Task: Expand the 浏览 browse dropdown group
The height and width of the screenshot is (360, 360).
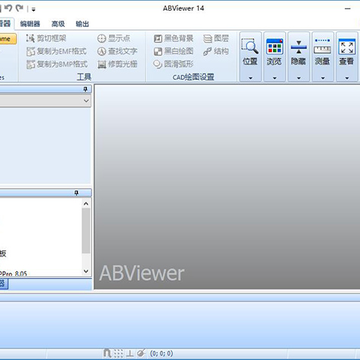Action: [274, 57]
